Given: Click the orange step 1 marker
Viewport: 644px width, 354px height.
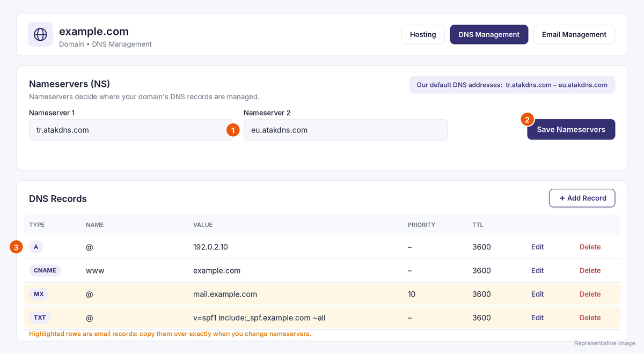Looking at the screenshot, I should click(x=232, y=130).
